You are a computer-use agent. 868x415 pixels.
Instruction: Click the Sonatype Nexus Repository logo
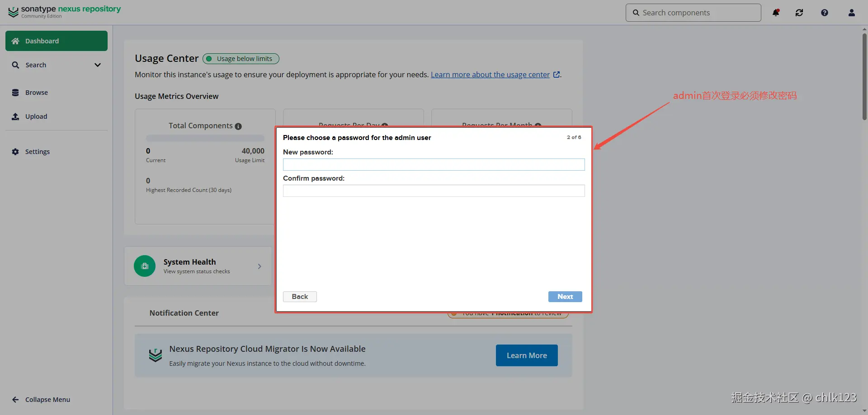tap(65, 12)
